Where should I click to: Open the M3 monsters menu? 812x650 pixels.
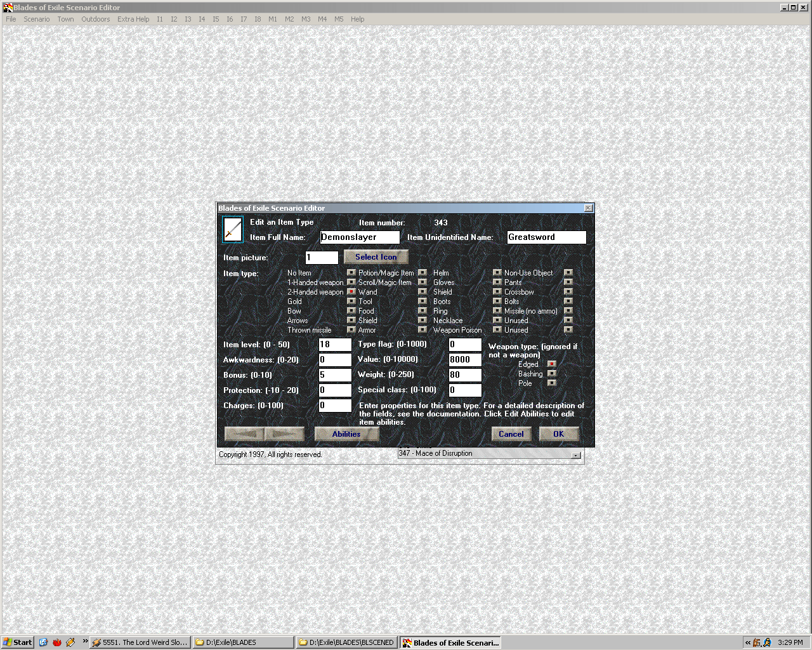(306, 19)
